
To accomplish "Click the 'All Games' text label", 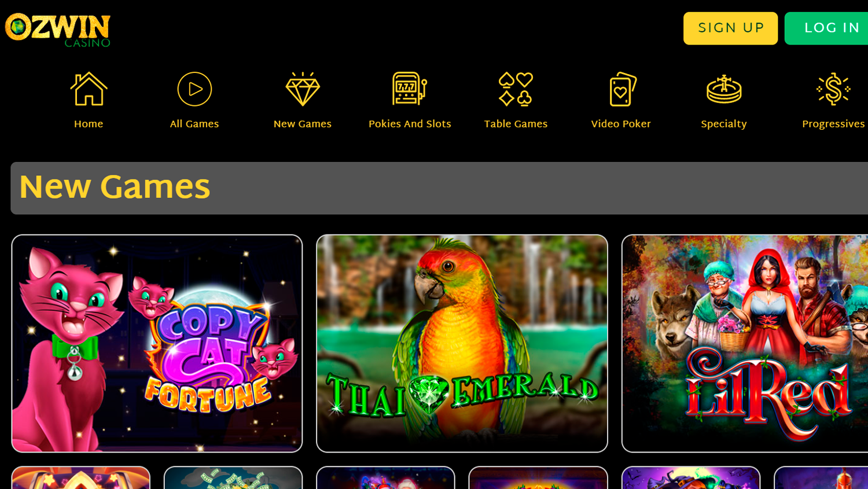I will (194, 124).
